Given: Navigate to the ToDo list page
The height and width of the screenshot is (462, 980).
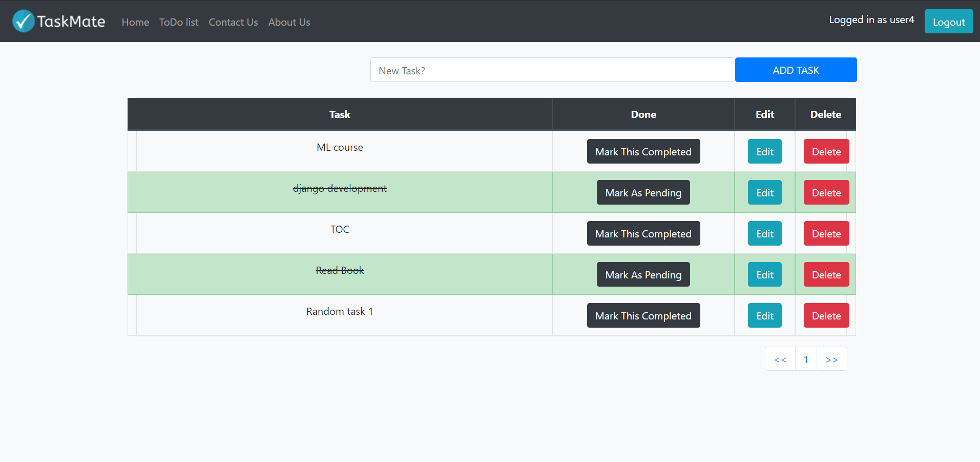Looking at the screenshot, I should 178,22.
